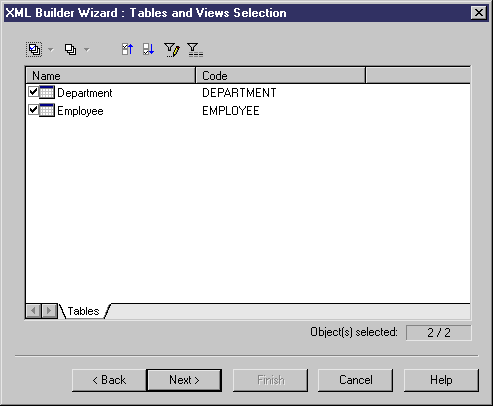Expand the Deselect All dropdown arrow
The width and height of the screenshot is (493, 406).
click(87, 50)
